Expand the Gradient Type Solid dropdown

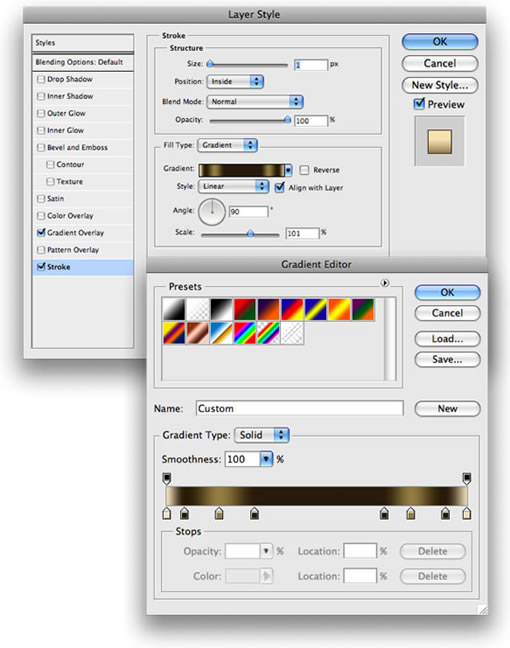[x=262, y=435]
